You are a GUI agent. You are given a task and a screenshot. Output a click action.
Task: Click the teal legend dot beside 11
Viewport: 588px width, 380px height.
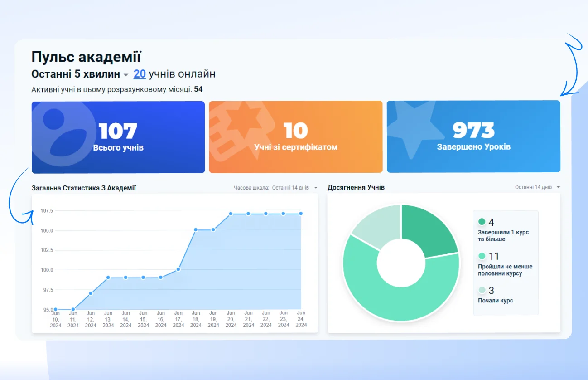point(482,256)
